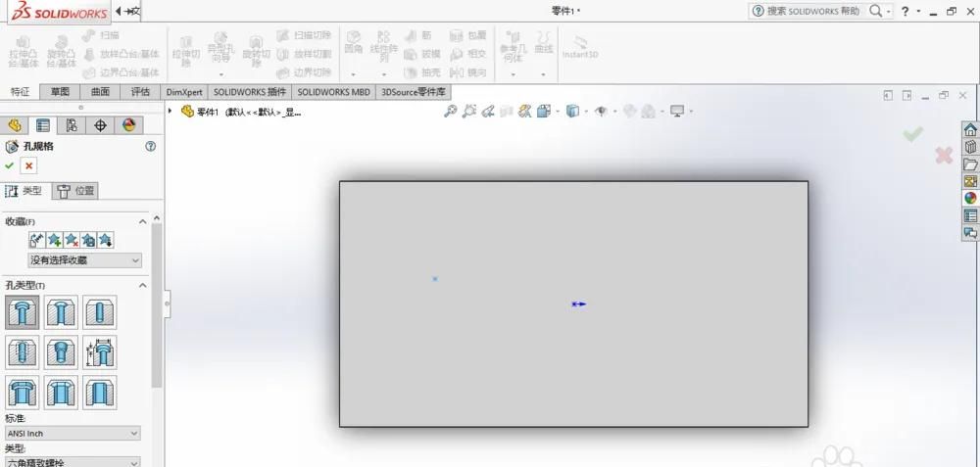Click Apply Defaults/No Favorites icon

pyautogui.click(x=37, y=240)
